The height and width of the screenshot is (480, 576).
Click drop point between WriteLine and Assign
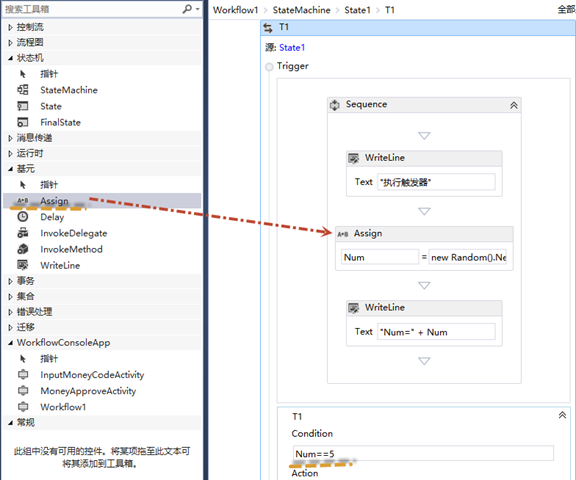pos(424,212)
